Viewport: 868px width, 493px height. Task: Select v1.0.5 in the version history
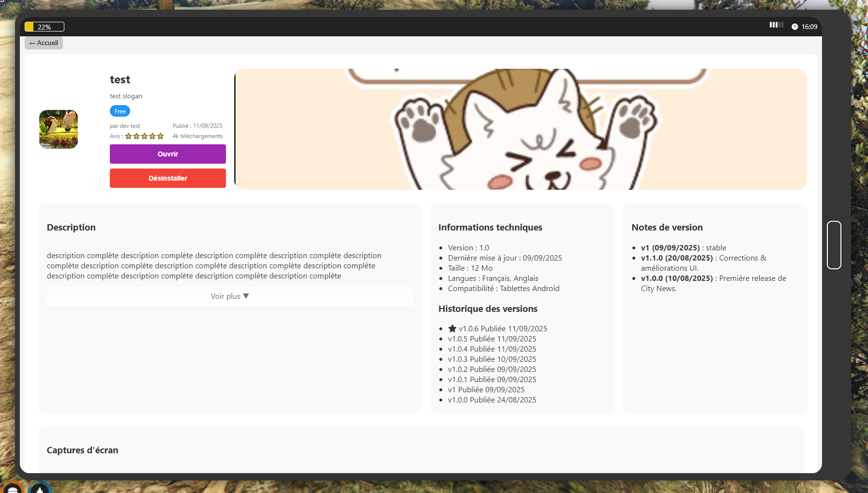(492, 339)
